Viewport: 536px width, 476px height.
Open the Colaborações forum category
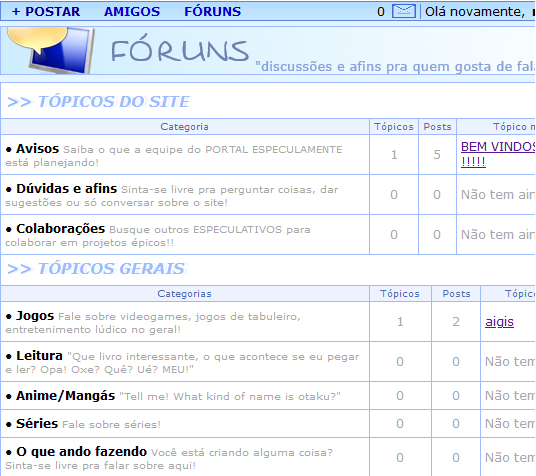tap(61, 229)
